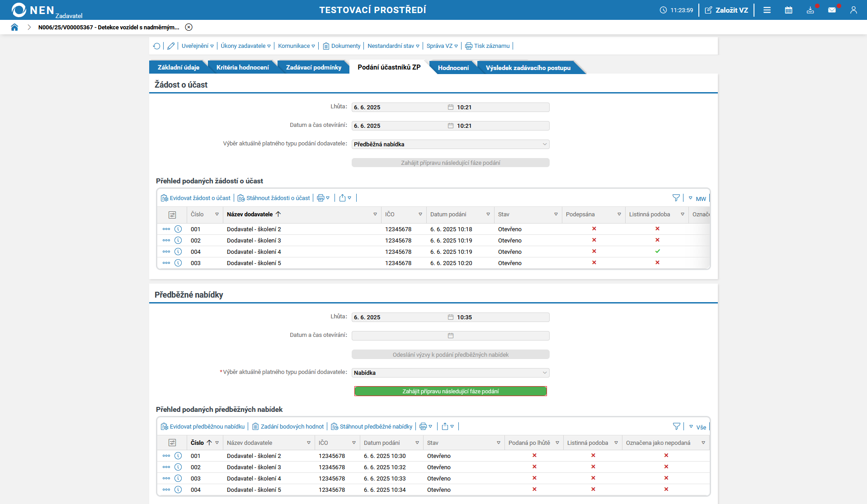Switch to the Hodnocení tab

(453, 68)
